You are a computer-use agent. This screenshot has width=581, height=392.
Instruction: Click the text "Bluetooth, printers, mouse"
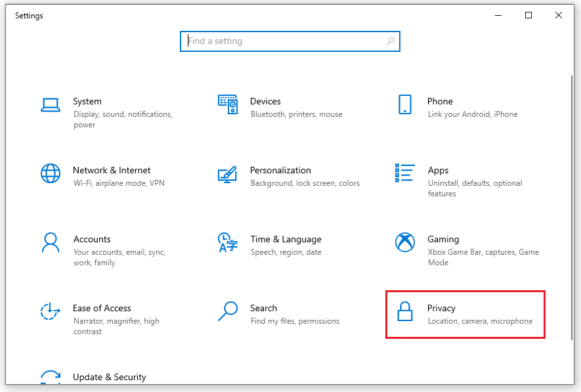pyautogui.click(x=297, y=114)
